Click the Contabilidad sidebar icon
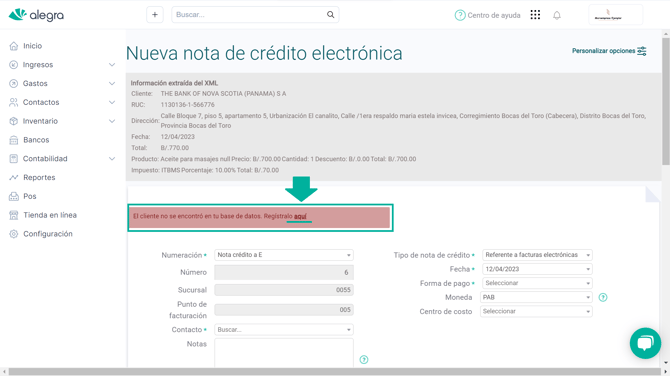The height and width of the screenshot is (376, 670). tap(14, 159)
